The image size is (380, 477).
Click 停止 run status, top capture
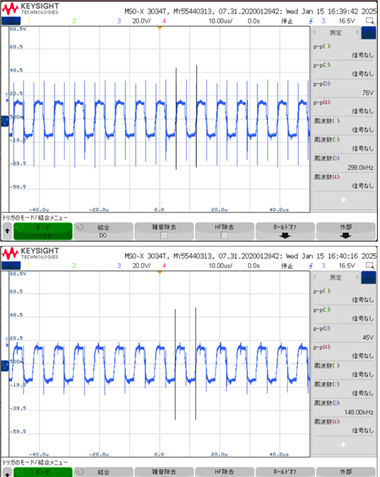(x=287, y=21)
